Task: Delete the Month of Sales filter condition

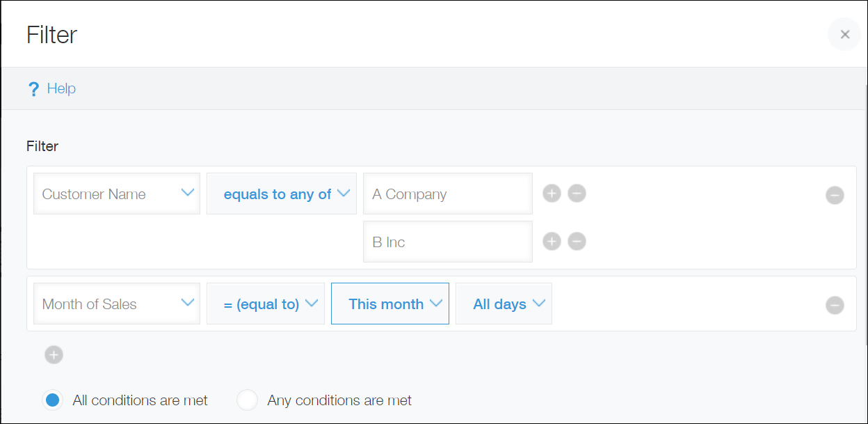Action: (835, 305)
